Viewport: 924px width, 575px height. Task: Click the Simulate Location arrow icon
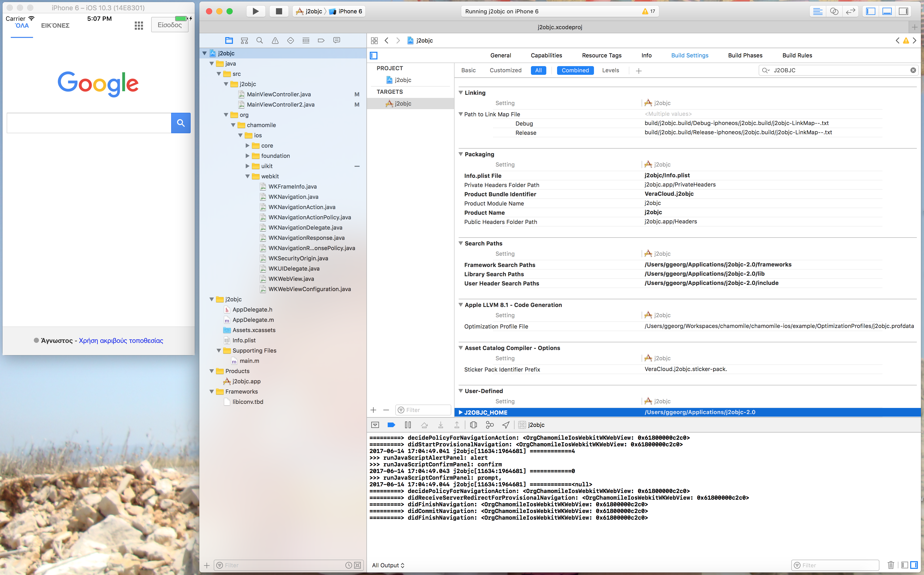coord(506,425)
